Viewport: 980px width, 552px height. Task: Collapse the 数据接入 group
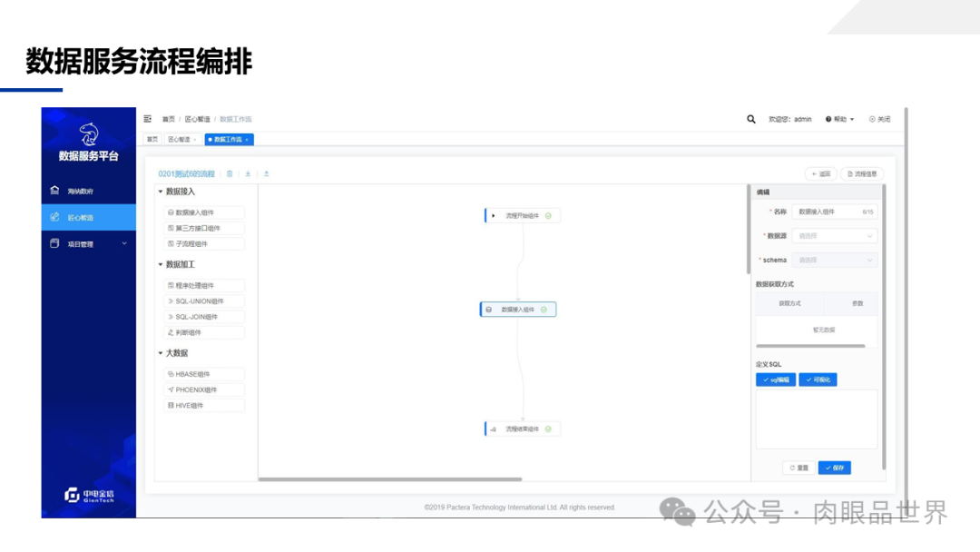[161, 192]
